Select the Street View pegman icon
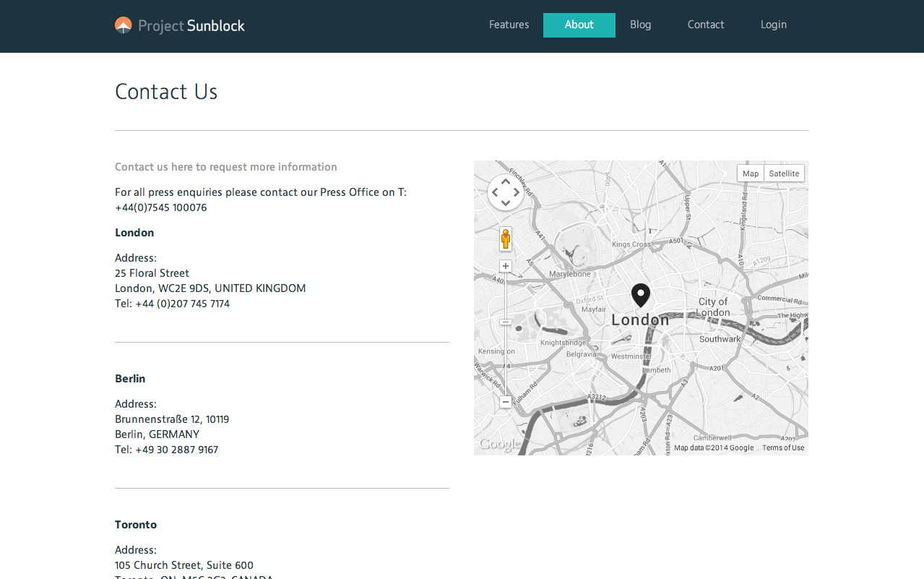Viewport: 924px width, 579px height. click(x=506, y=239)
